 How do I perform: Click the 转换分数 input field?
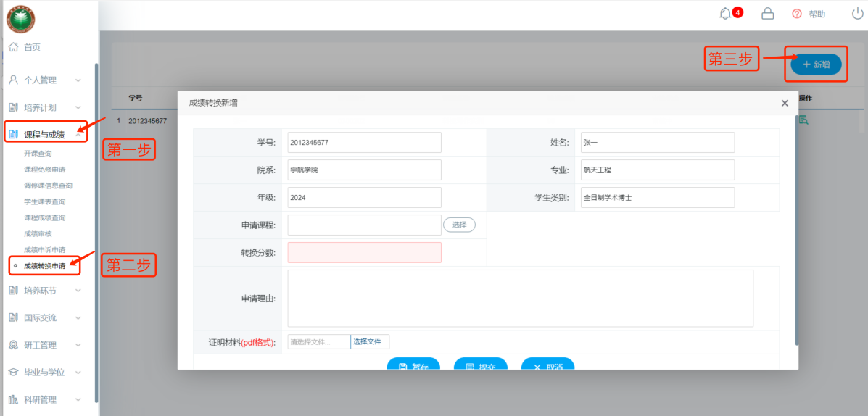click(x=364, y=252)
